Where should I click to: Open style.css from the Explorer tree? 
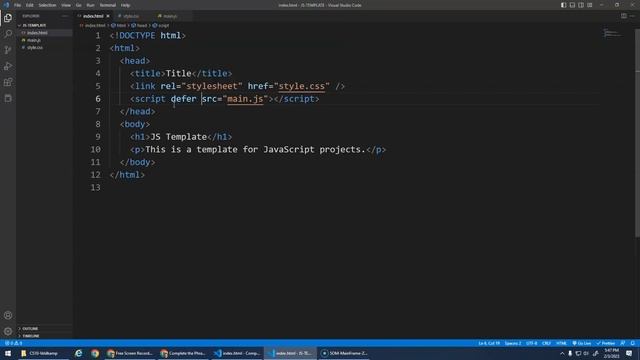(44, 47)
